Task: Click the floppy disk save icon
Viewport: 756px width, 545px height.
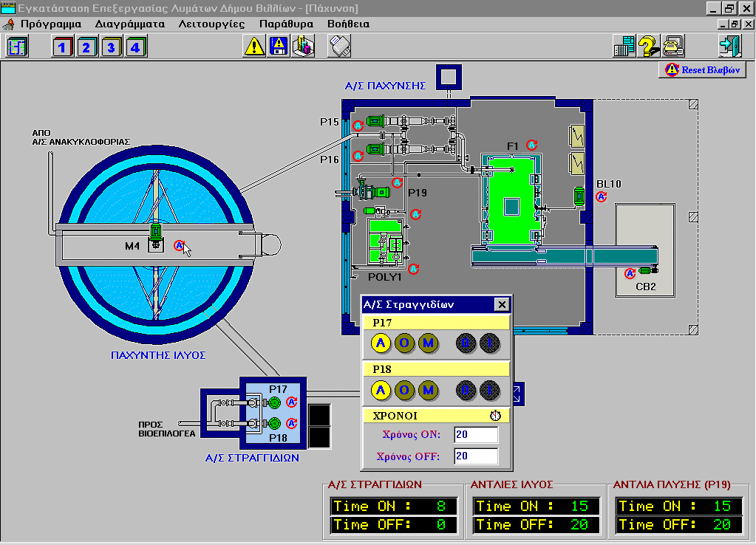Action: (279, 47)
